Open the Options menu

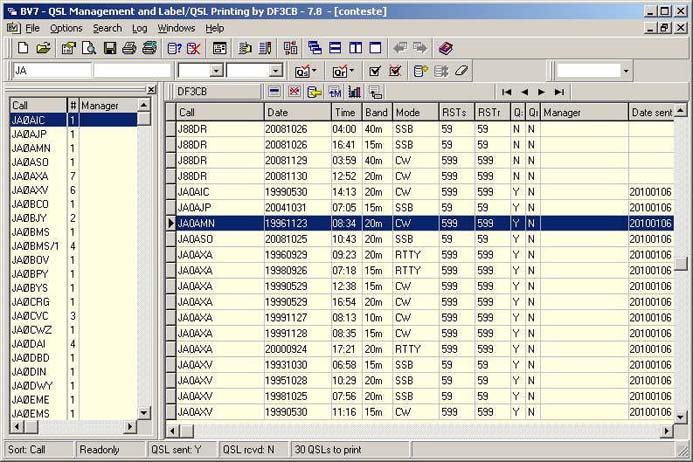[x=66, y=28]
